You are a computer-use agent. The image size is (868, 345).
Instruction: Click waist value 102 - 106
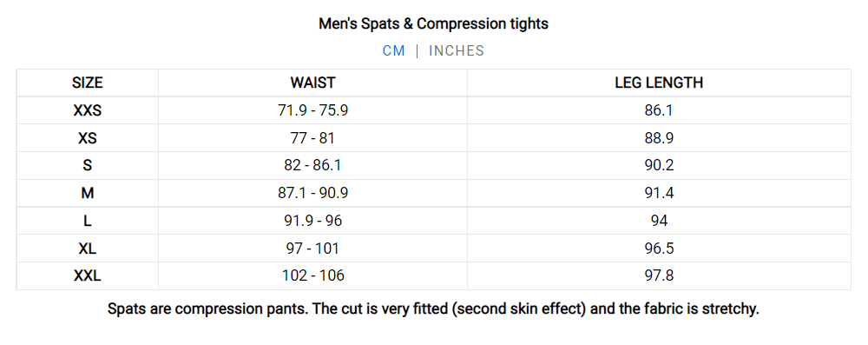[312, 275]
